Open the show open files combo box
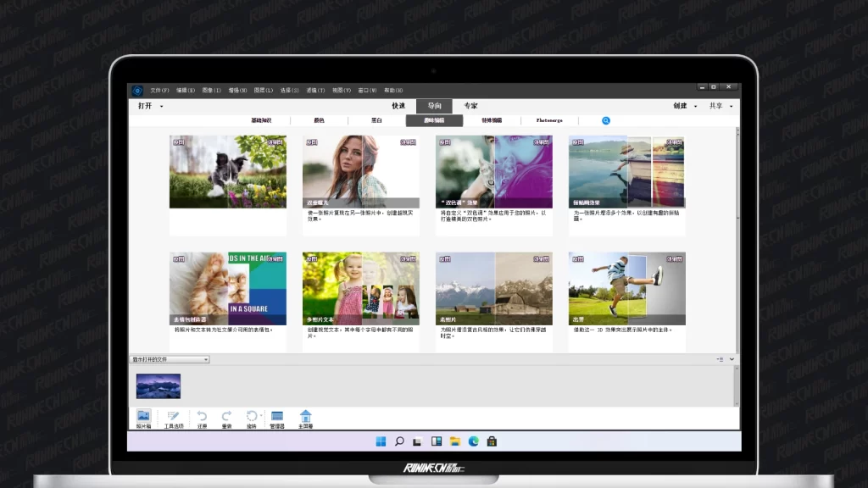Image resolution: width=868 pixels, height=488 pixels. (x=170, y=359)
